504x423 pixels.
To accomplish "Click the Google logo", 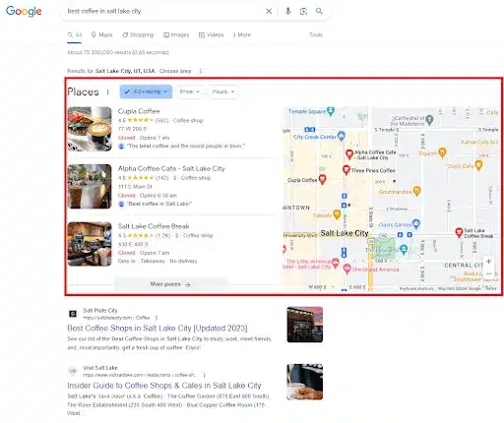I will 24,11.
